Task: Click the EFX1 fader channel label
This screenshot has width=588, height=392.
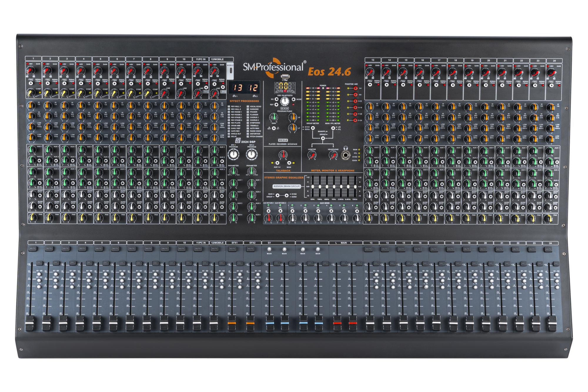Action: pyautogui.click(x=234, y=243)
